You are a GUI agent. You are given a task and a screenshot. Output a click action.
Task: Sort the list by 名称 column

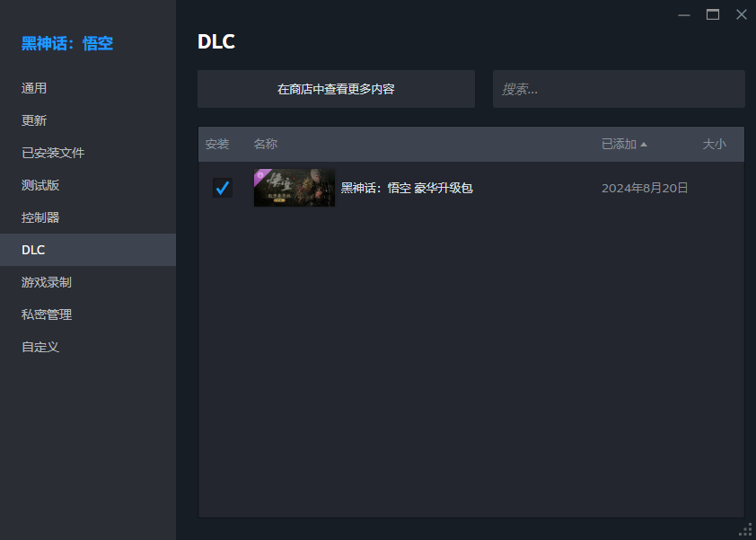[265, 144]
